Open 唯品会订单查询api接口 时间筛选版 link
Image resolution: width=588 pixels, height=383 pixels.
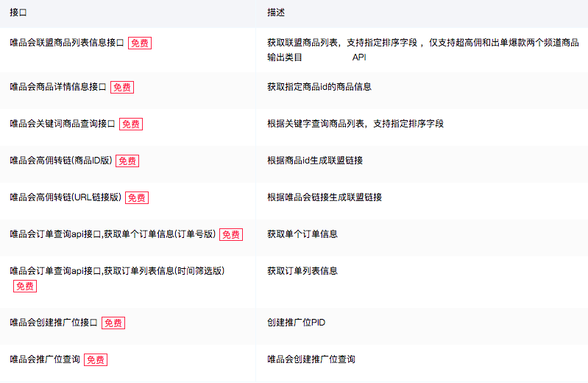(117, 271)
